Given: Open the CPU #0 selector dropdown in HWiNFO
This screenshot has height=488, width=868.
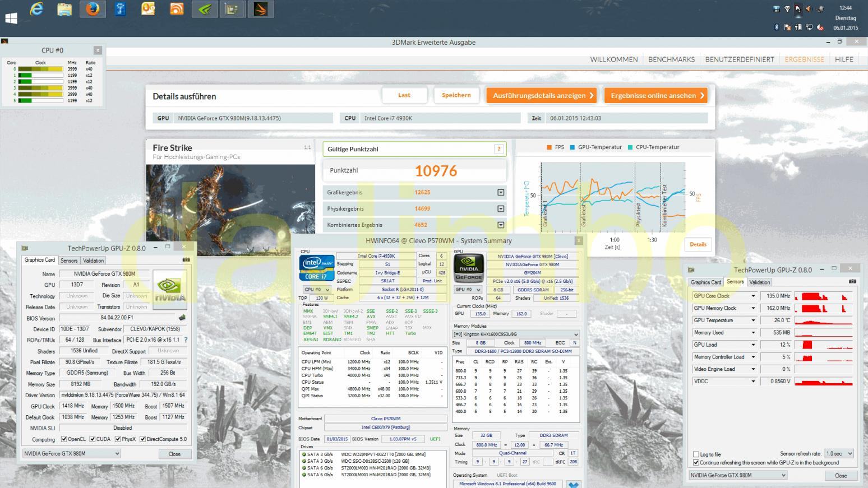Looking at the screenshot, I should point(317,290).
